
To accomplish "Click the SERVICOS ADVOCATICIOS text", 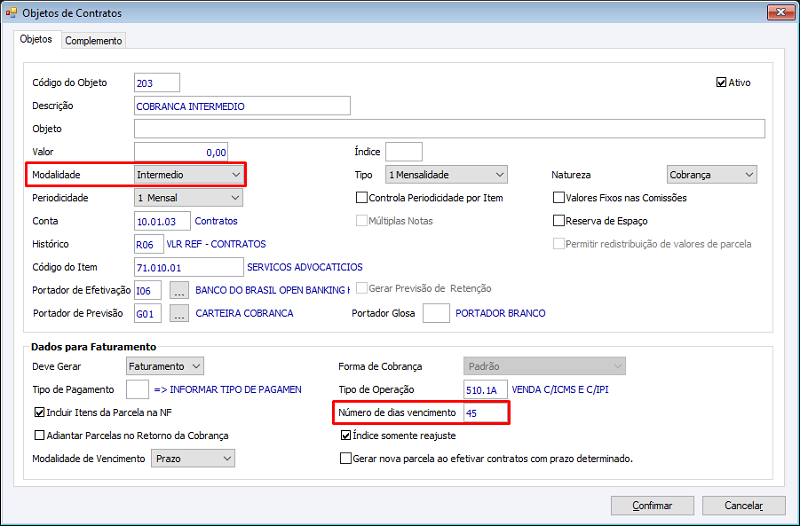I will click(305, 267).
